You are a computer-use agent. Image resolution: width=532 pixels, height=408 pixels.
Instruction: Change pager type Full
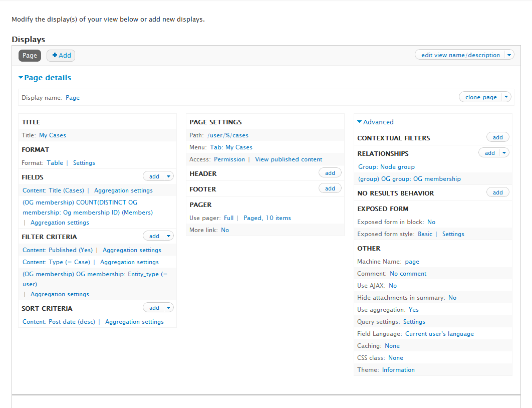pyautogui.click(x=228, y=218)
